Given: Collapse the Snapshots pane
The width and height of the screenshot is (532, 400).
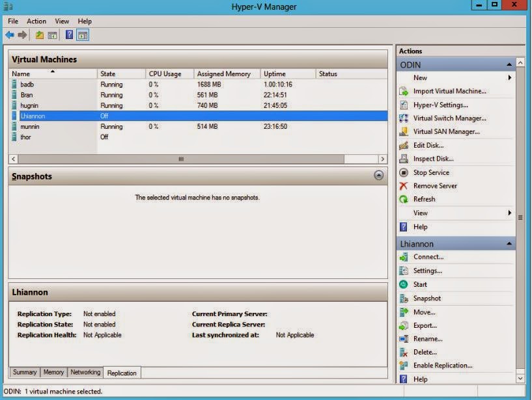Looking at the screenshot, I should coord(378,175).
